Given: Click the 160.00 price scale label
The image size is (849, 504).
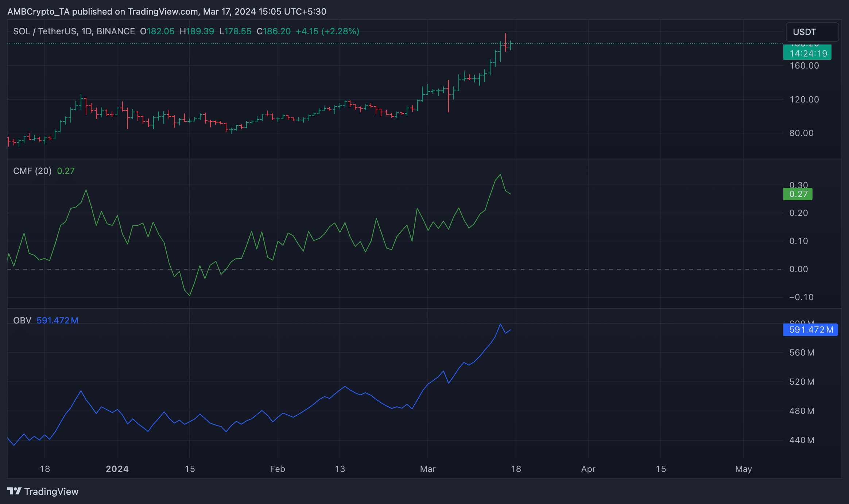Looking at the screenshot, I should [x=804, y=66].
